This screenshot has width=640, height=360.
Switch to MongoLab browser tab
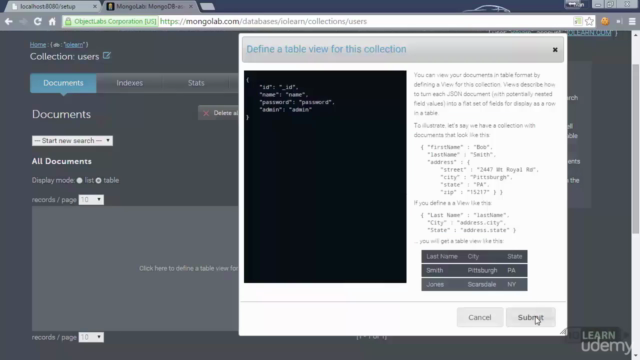coord(149,7)
